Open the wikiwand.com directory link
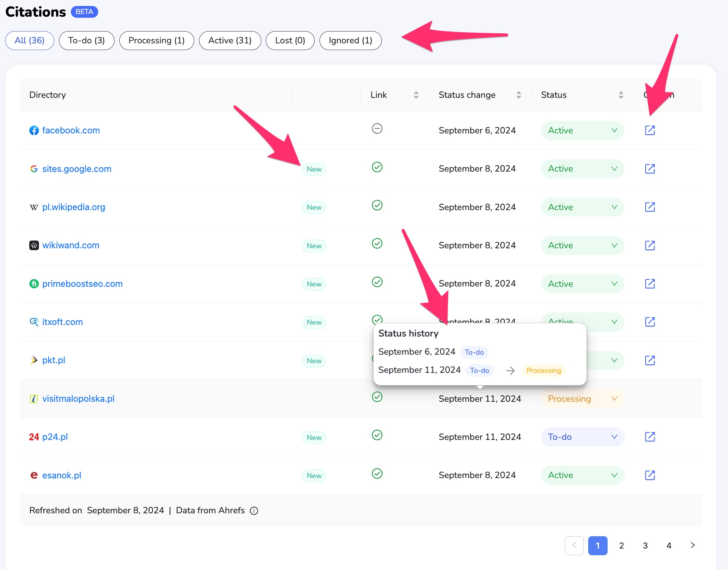Image resolution: width=728 pixels, height=570 pixels. (x=71, y=245)
